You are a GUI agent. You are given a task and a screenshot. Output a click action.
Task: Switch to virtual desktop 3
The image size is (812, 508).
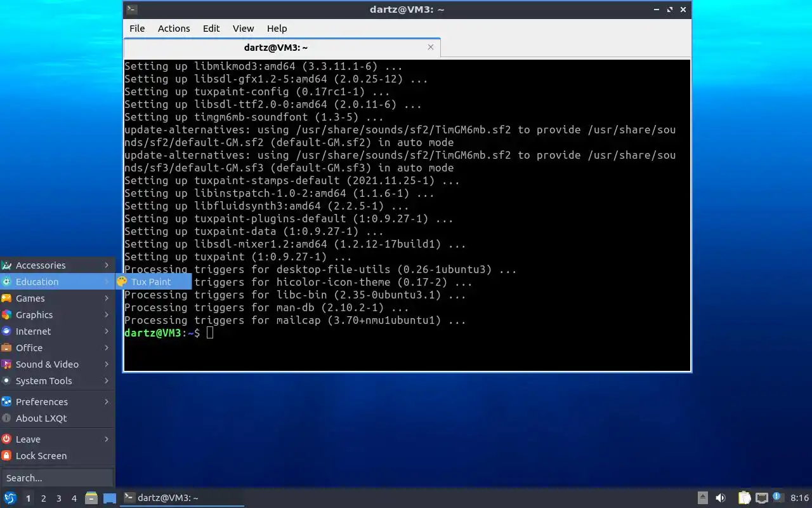pos(58,498)
